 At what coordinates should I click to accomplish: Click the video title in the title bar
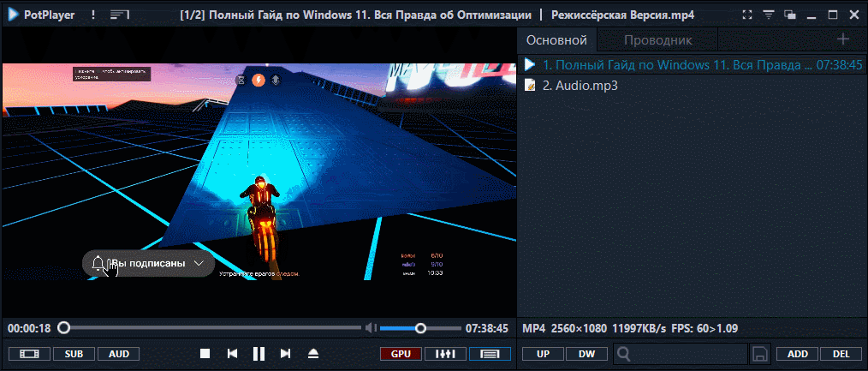(437, 15)
